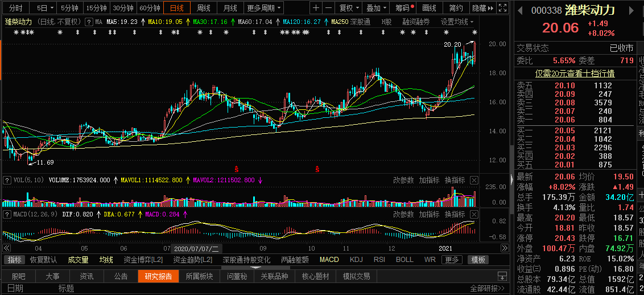Click 换指标 in the VOL panel

455,180
